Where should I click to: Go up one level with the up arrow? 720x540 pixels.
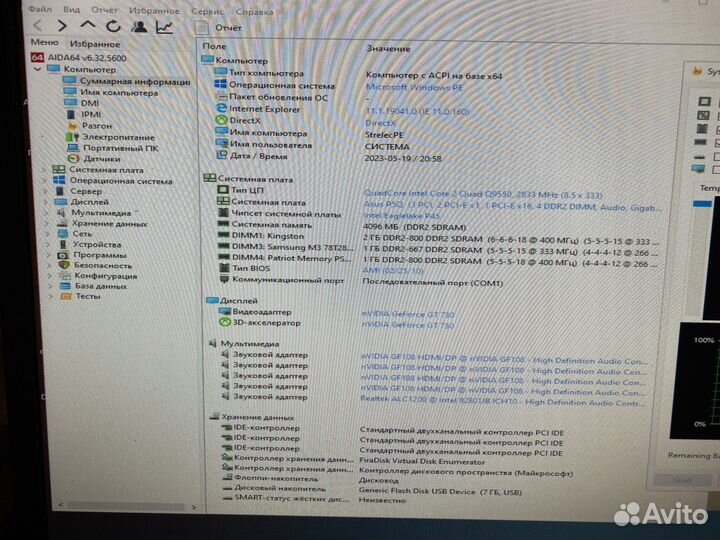point(88,25)
